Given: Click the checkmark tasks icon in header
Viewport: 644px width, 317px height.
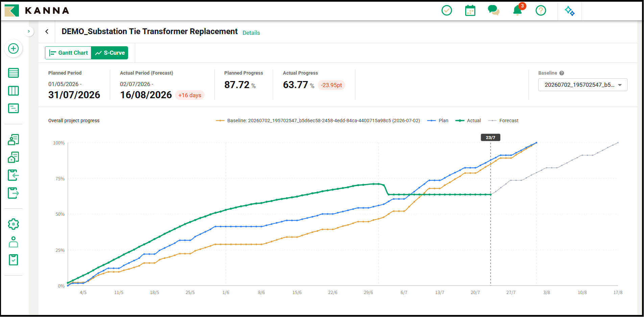Looking at the screenshot, I should click(x=447, y=10).
